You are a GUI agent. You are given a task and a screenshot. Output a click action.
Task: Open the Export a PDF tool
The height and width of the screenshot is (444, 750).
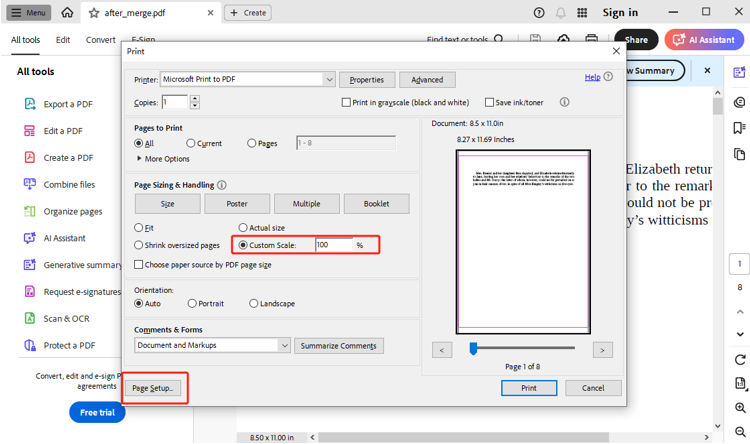pos(58,104)
